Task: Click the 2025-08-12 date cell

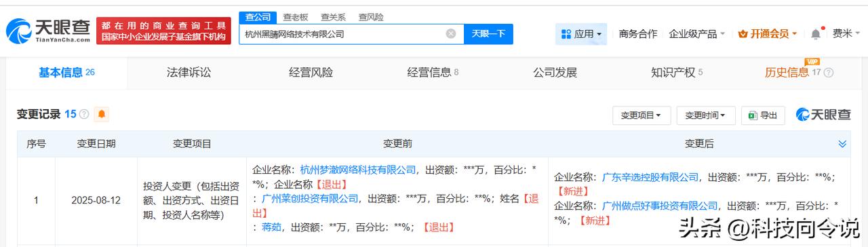Action: click(x=96, y=201)
